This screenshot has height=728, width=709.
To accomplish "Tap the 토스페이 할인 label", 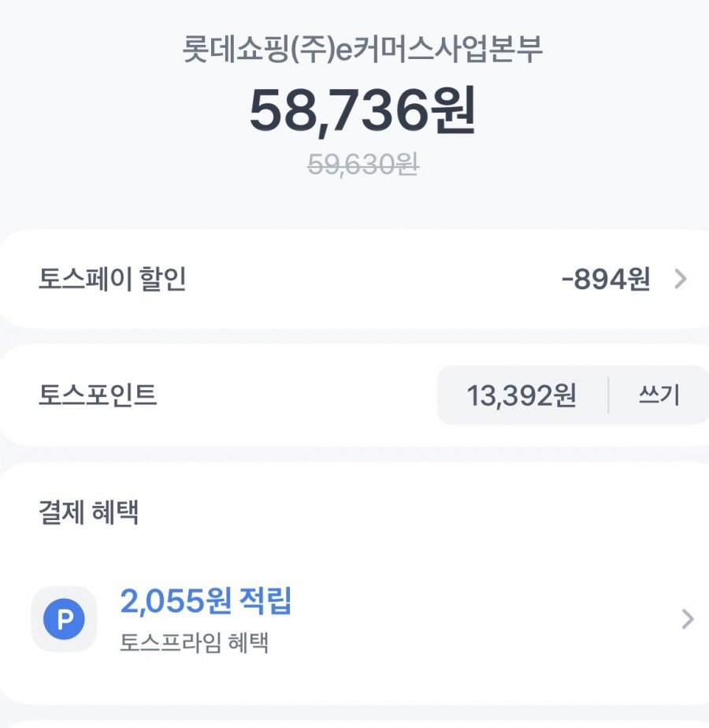I will (x=112, y=279).
